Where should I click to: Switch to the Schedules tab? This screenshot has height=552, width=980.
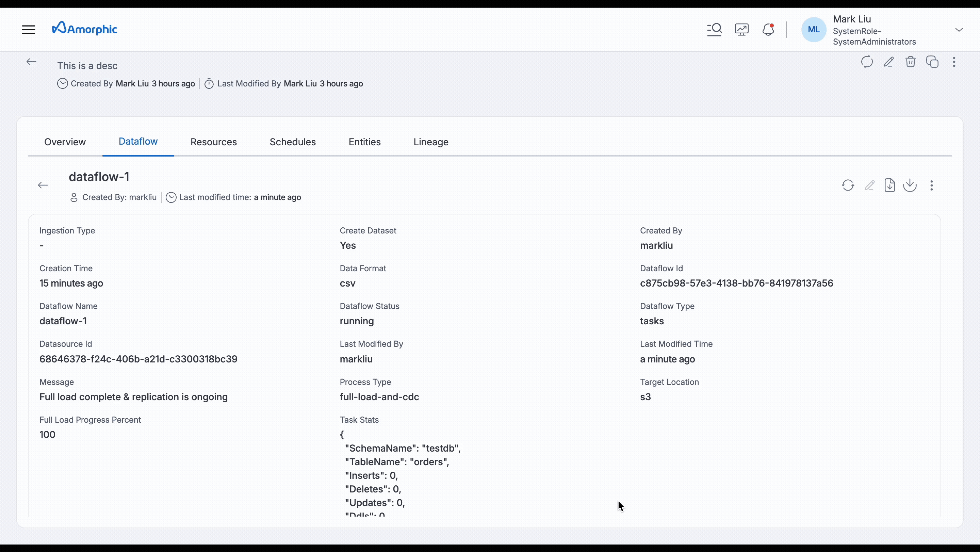coord(293,142)
